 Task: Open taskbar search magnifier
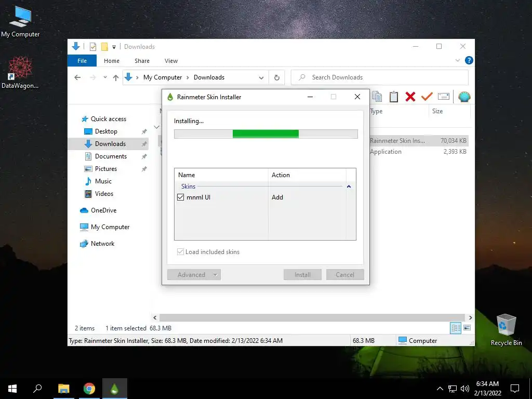point(37,389)
